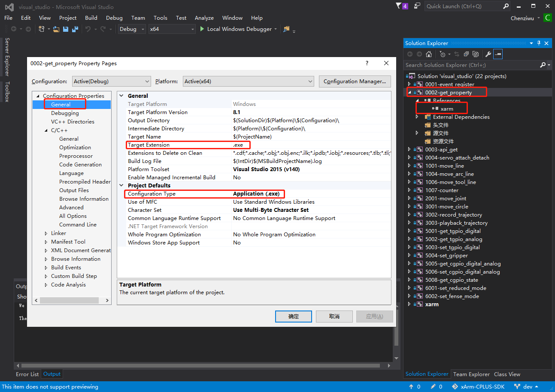Close the Property Pages dialog with X
Image resolution: width=555 pixels, height=392 pixels.
[x=386, y=63]
